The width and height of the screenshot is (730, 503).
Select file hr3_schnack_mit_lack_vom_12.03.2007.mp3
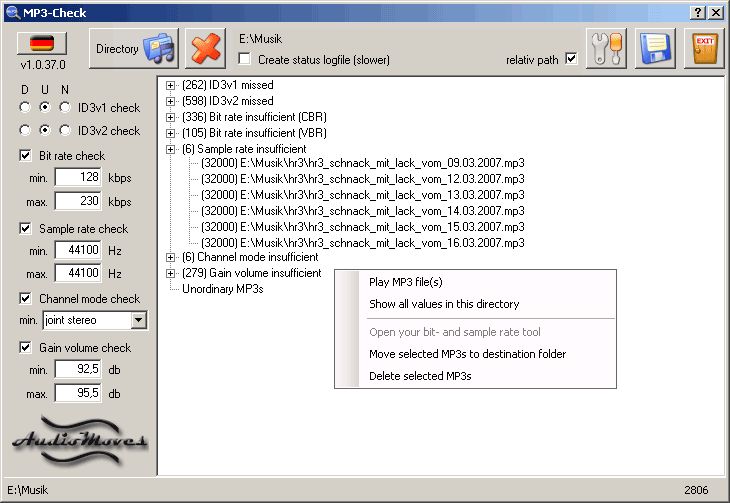click(x=363, y=179)
